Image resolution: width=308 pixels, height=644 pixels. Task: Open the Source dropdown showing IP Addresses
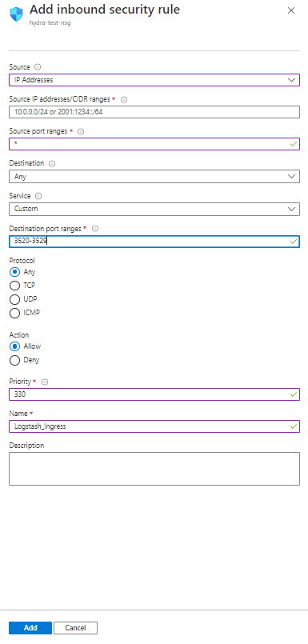click(x=154, y=80)
